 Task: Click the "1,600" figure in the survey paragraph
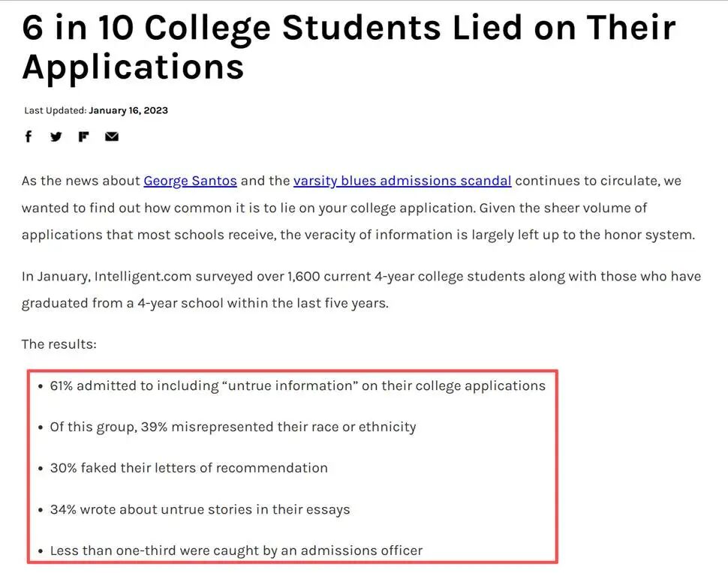click(303, 277)
